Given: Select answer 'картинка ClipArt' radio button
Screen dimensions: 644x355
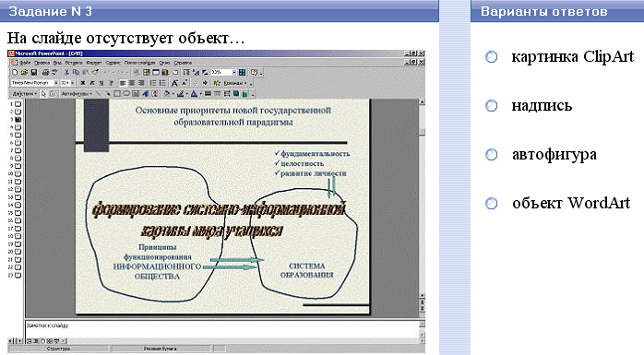Looking at the screenshot, I should (x=491, y=56).
